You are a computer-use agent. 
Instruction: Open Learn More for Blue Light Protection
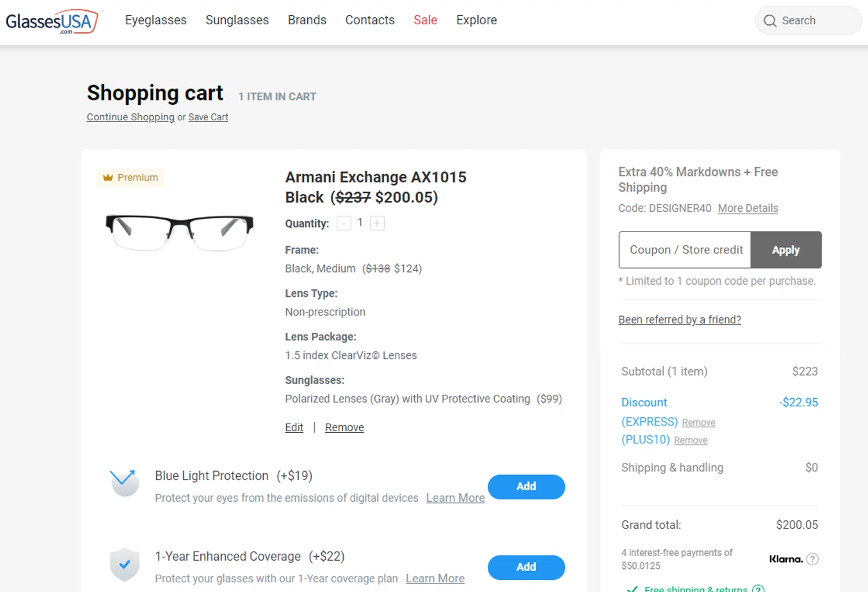click(x=455, y=498)
